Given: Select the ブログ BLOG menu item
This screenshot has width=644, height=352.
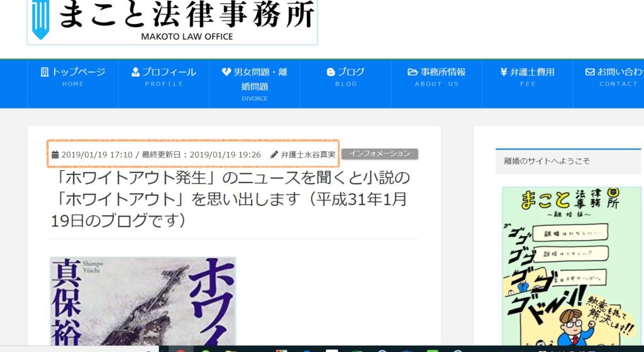Looking at the screenshot, I should pyautogui.click(x=345, y=84).
